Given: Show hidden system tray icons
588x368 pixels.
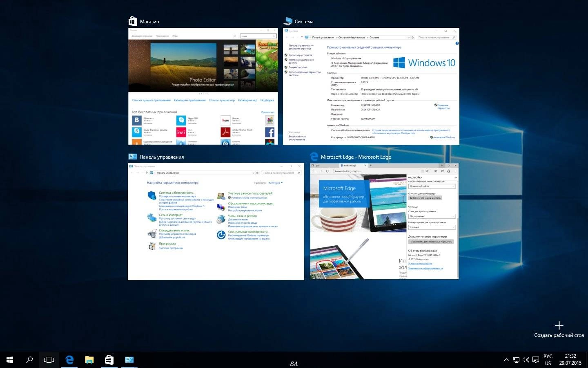Looking at the screenshot, I should tap(506, 360).
